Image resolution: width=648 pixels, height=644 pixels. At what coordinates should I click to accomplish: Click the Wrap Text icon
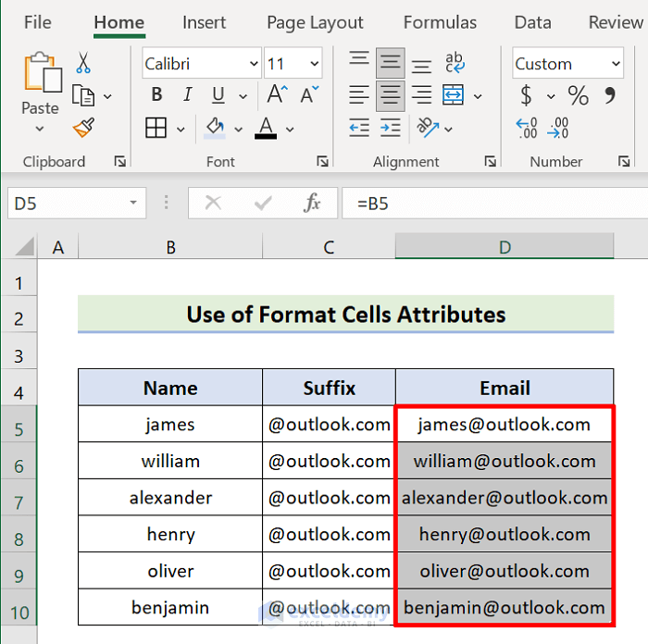point(455,62)
